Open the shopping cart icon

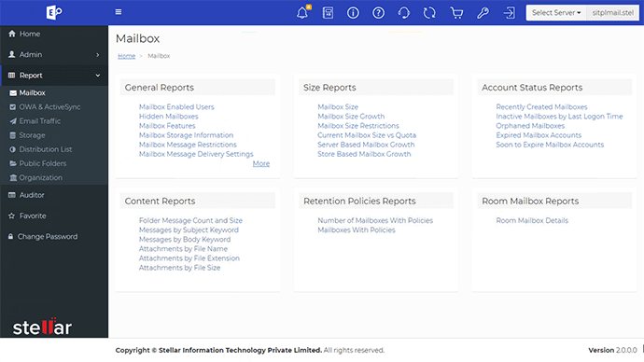(x=456, y=13)
